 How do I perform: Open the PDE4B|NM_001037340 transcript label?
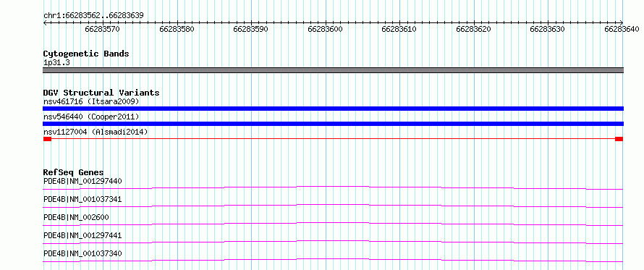pos(82,253)
